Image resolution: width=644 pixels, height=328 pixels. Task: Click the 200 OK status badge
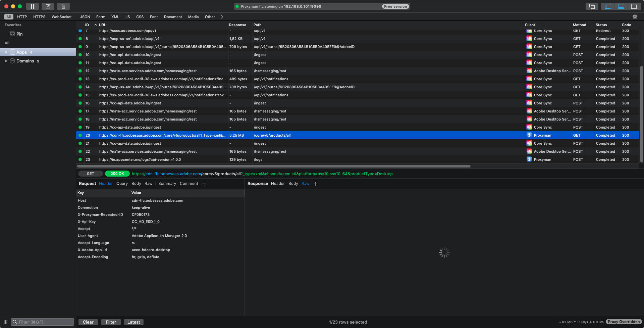coord(117,174)
